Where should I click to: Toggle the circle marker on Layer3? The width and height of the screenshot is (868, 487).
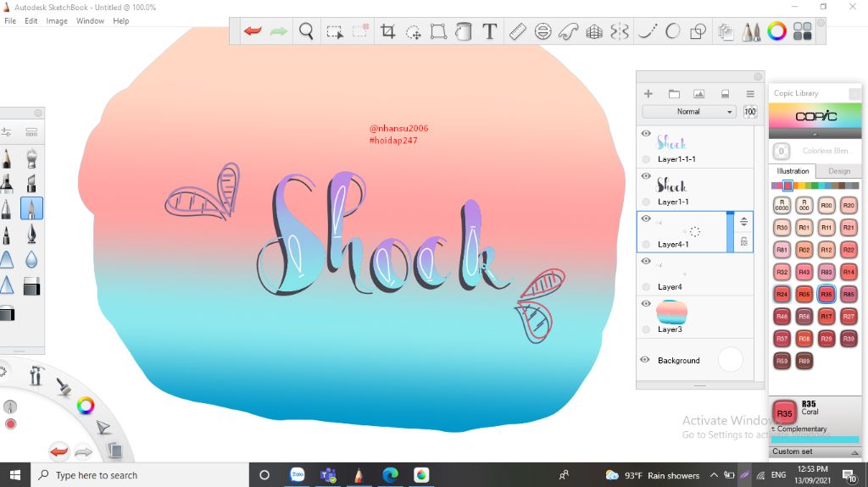pyautogui.click(x=646, y=329)
